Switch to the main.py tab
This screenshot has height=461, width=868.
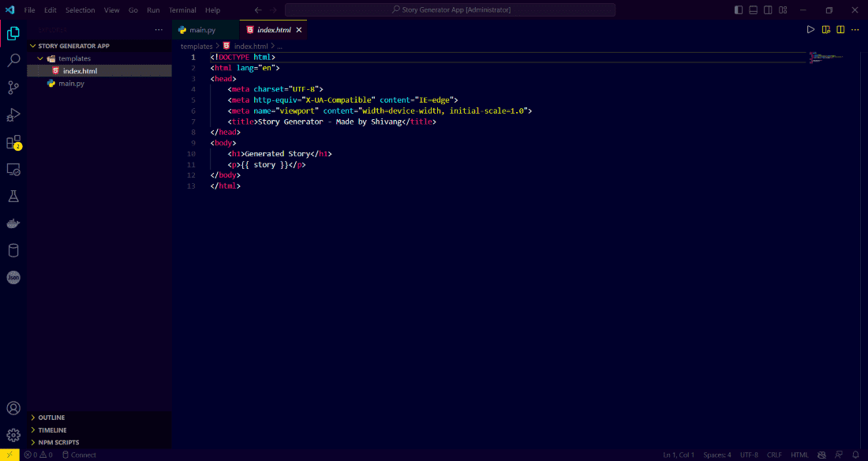pos(205,30)
